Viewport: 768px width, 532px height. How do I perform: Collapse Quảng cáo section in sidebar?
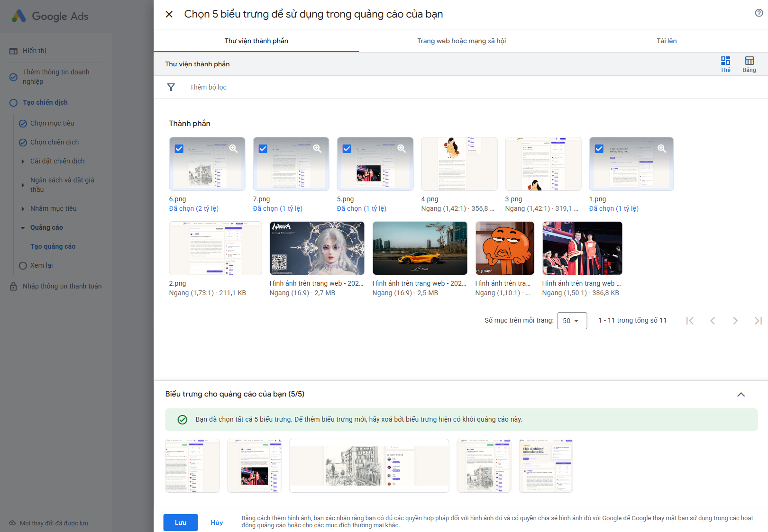(x=23, y=228)
